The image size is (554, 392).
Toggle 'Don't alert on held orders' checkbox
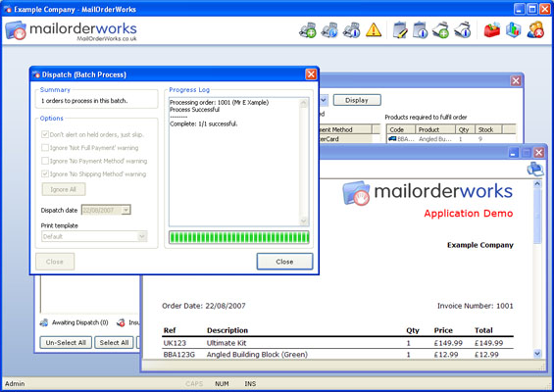coord(45,134)
